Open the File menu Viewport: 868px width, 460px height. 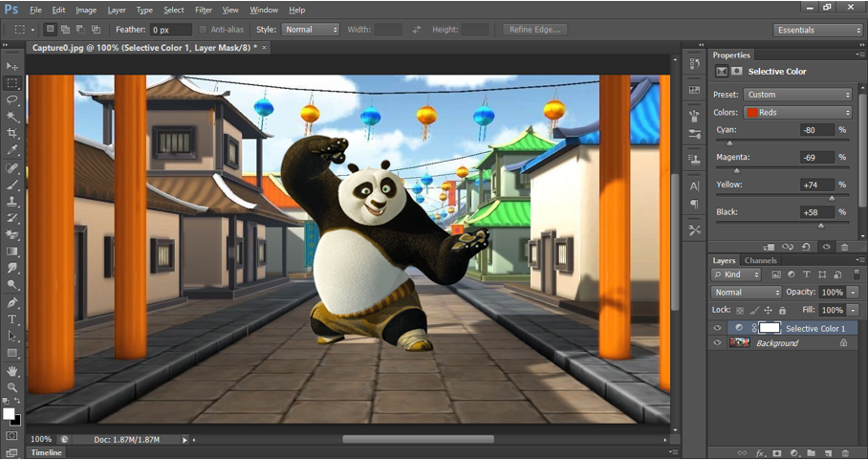tap(35, 10)
